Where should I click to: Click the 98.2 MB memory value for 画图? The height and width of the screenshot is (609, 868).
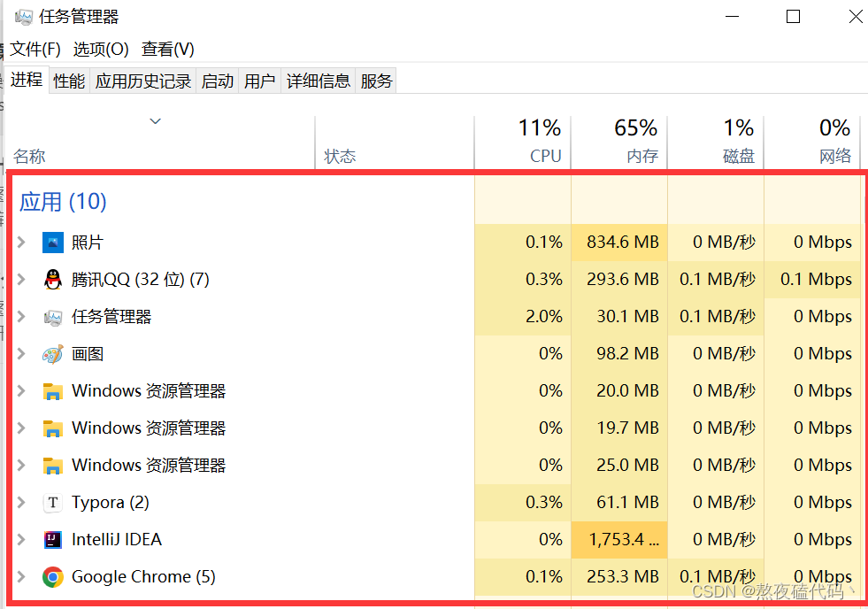click(627, 353)
